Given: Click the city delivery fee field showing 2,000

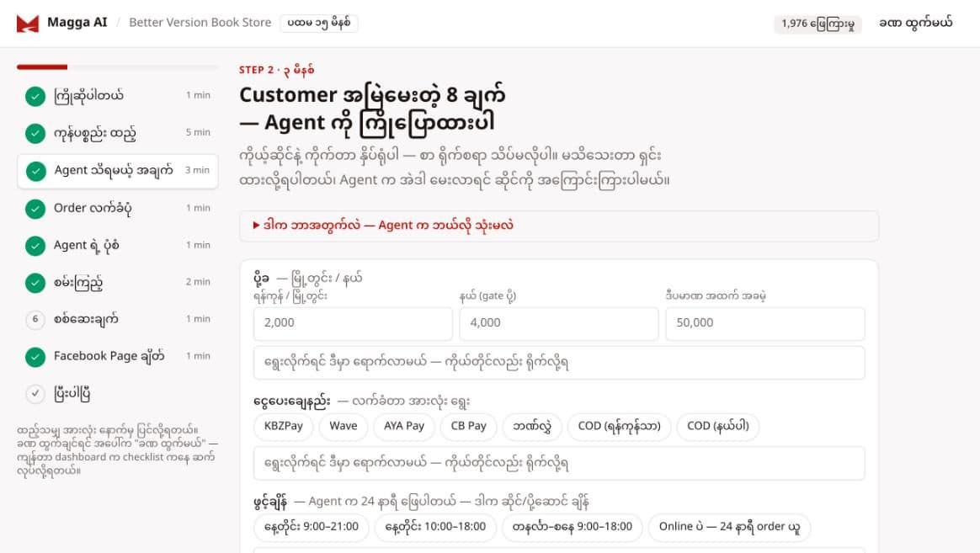Looking at the screenshot, I should 353,323.
